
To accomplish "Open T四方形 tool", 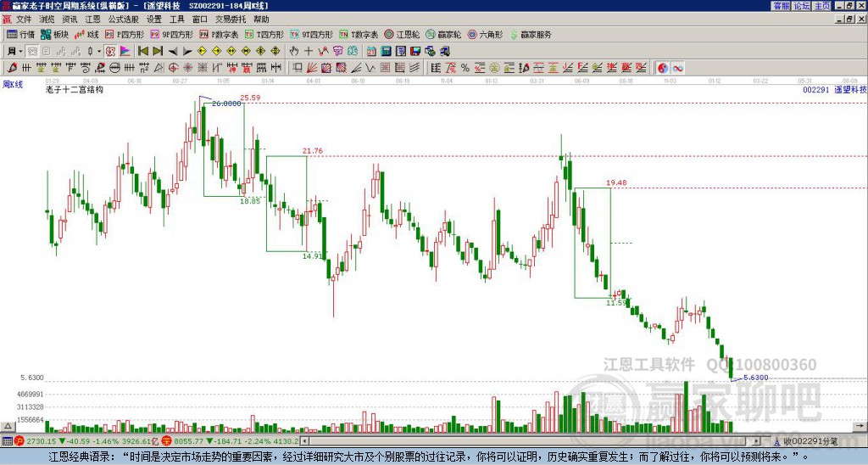I will tap(264, 34).
